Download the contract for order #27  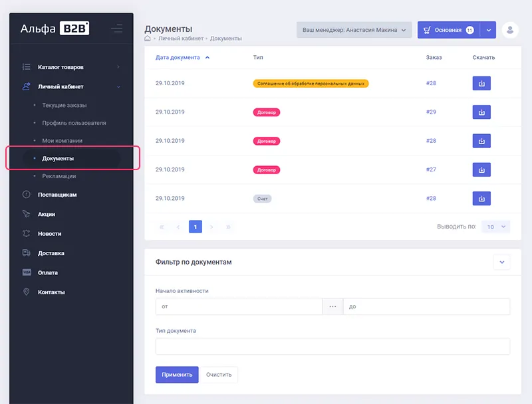[481, 169]
